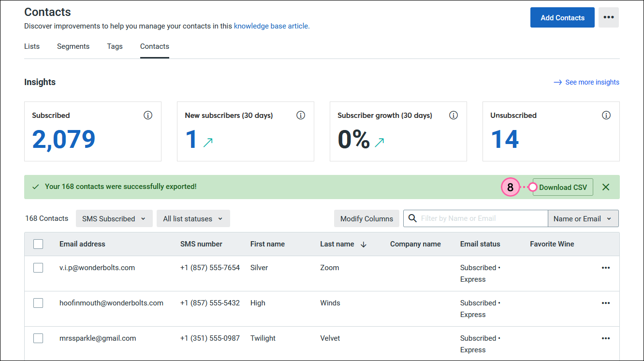Click first name Twilight
The image size is (644, 361).
pyautogui.click(x=263, y=338)
